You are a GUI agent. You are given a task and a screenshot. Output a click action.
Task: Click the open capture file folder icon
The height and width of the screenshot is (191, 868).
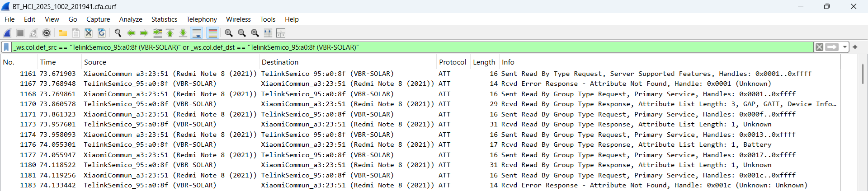click(x=63, y=33)
